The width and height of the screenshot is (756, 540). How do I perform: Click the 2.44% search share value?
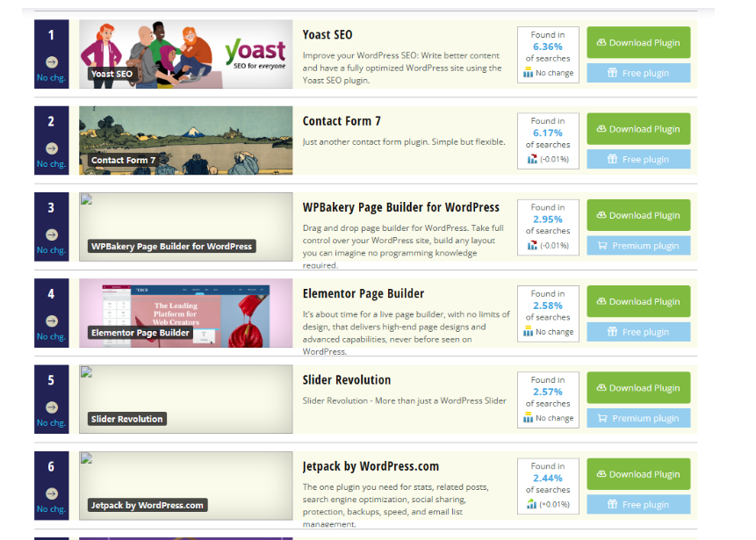point(548,479)
